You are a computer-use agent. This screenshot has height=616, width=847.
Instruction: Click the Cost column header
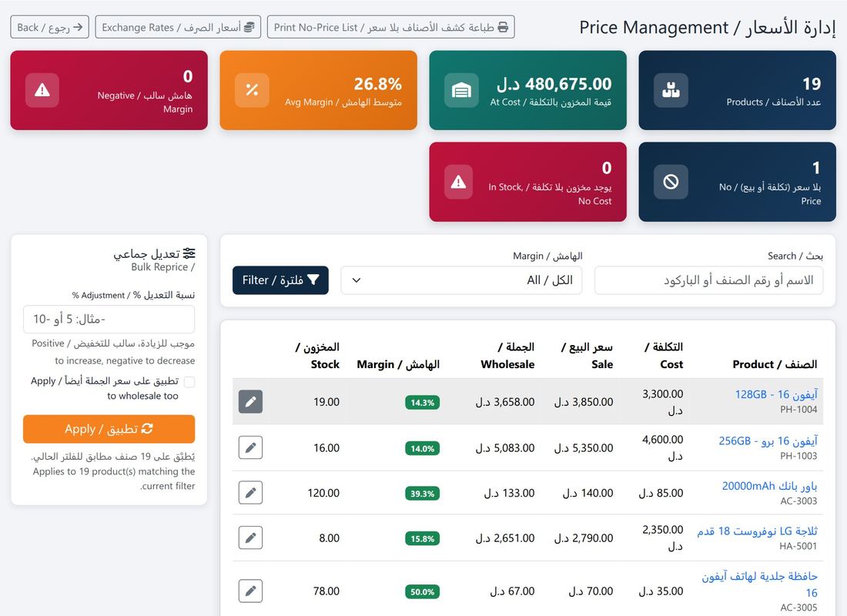click(x=664, y=356)
